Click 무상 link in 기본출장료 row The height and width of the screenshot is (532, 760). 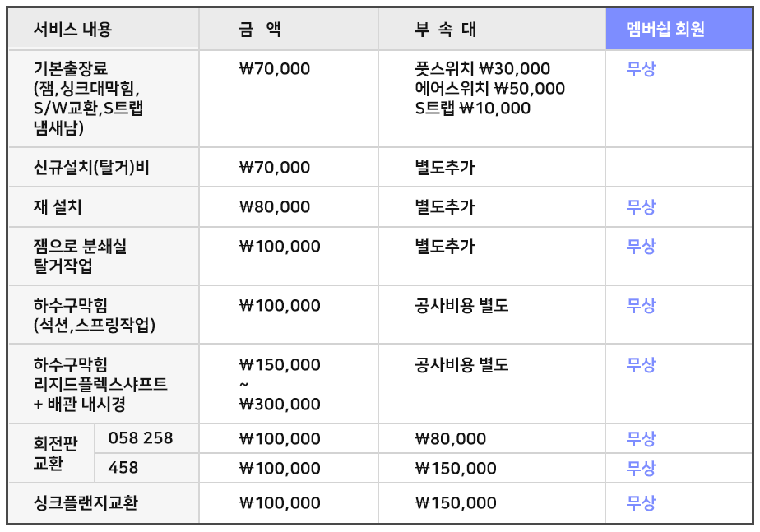point(641,69)
